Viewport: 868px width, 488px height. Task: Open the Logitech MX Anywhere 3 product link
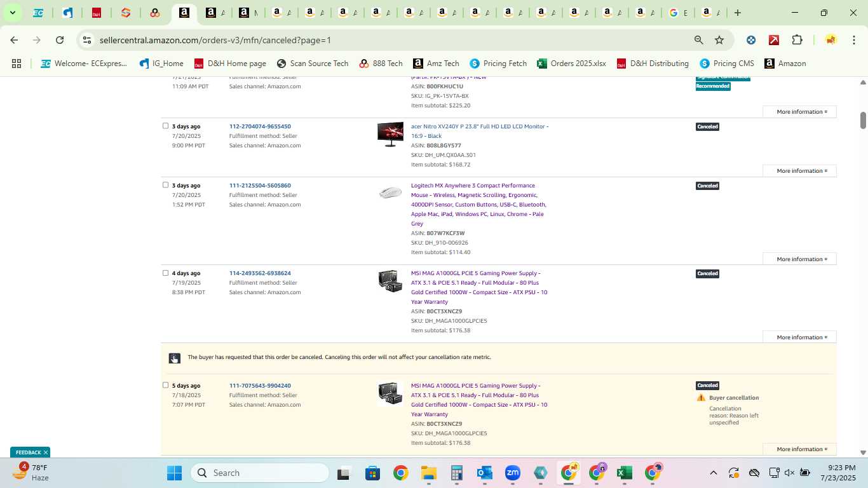pos(478,205)
